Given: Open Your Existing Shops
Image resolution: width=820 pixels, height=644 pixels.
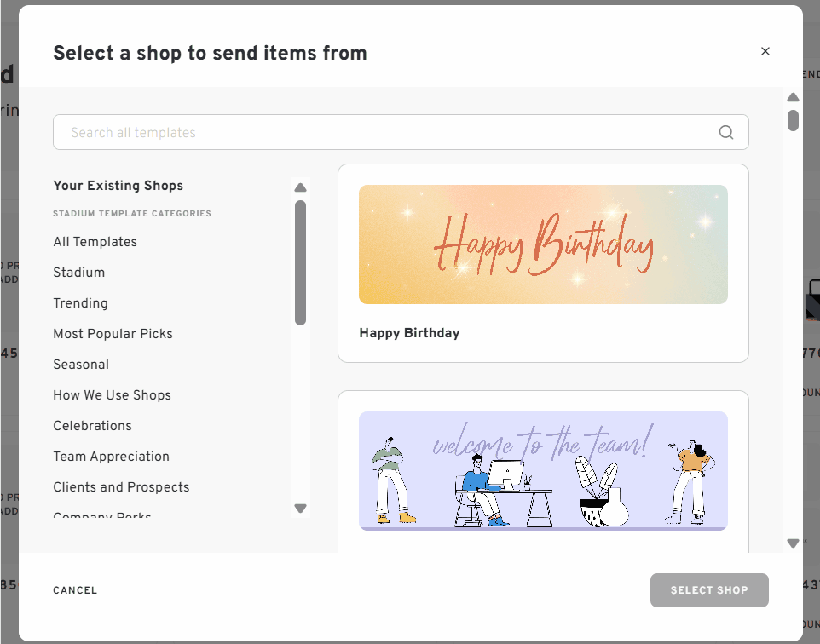Looking at the screenshot, I should click(x=118, y=185).
